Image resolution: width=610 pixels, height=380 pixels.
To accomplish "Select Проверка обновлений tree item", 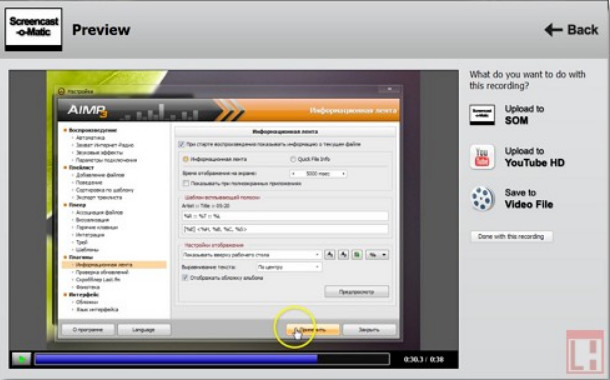I will [102, 272].
